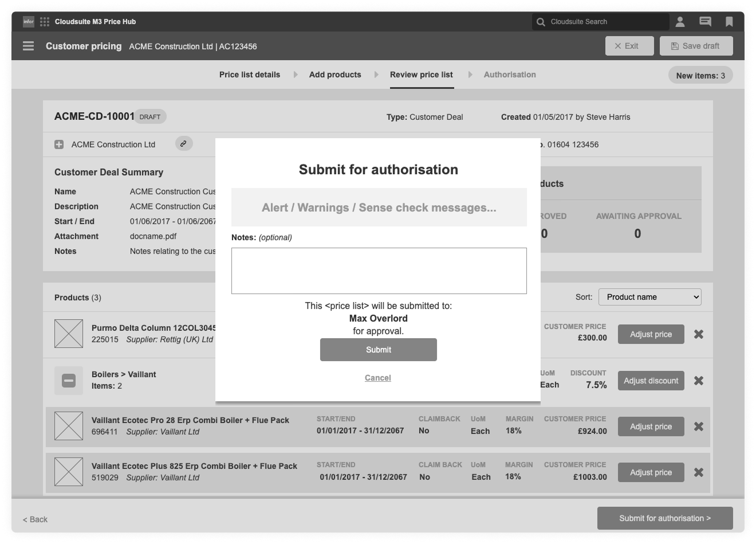This screenshot has height=544, width=756.
Task: Remove Vaillant Ecotec Pro 28 row with X
Action: [699, 426]
